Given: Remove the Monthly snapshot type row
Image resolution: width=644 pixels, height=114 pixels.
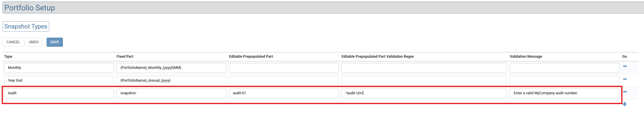Looking at the screenshot, I should pos(625,66).
